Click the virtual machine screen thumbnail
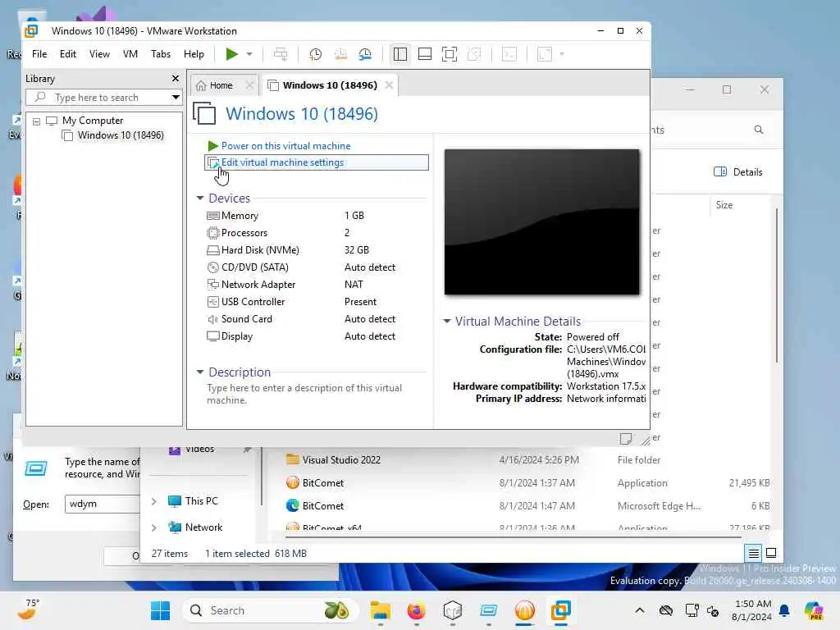Screen dimensions: 840x630 point(541,221)
